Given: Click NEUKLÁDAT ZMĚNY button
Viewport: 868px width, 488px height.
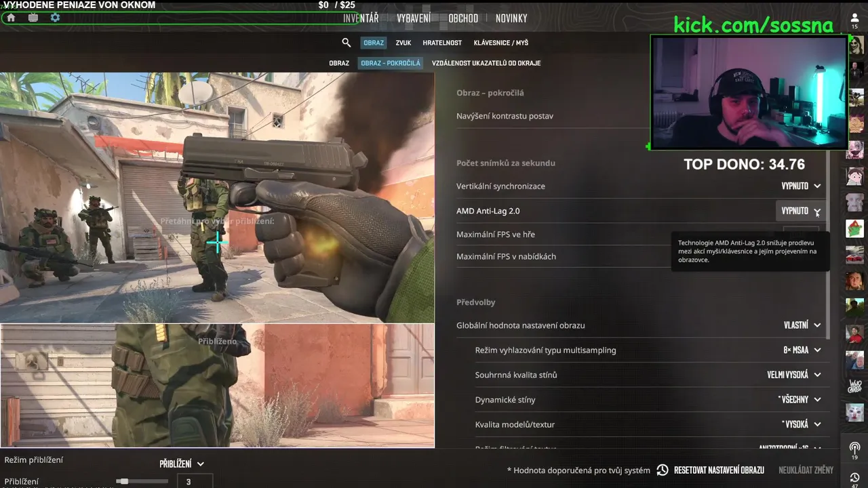Looking at the screenshot, I should pyautogui.click(x=806, y=470).
